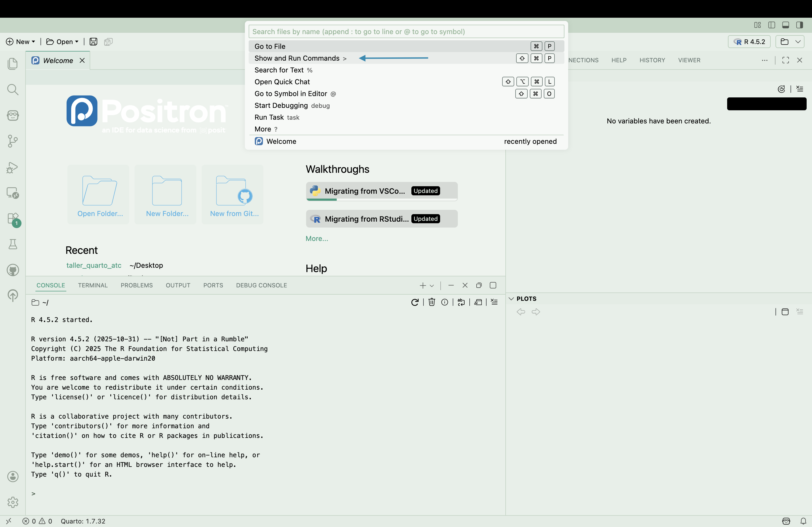
Task: Switch to the TERMINAL tab
Action: pos(92,285)
